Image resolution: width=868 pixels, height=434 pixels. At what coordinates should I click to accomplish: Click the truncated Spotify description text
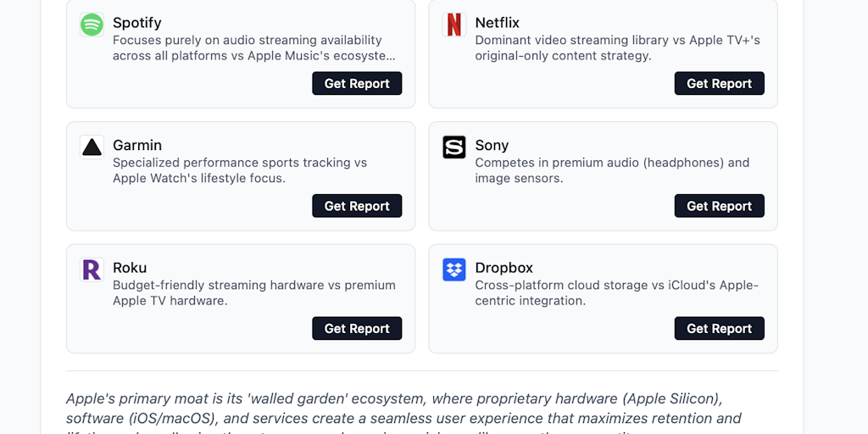click(253, 47)
